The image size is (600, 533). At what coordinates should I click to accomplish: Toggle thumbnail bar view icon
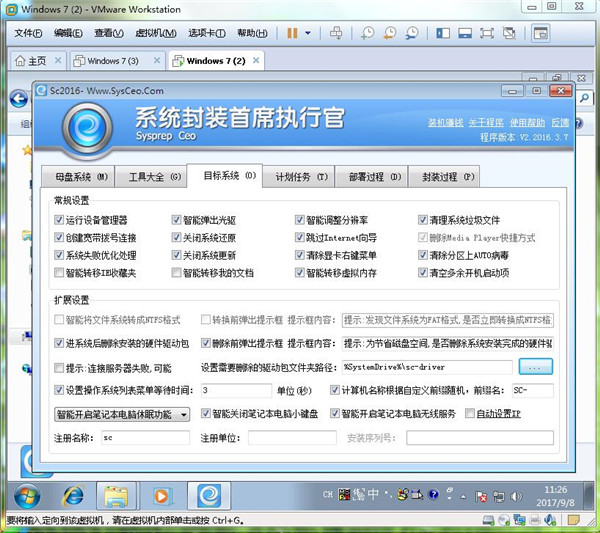[465, 33]
